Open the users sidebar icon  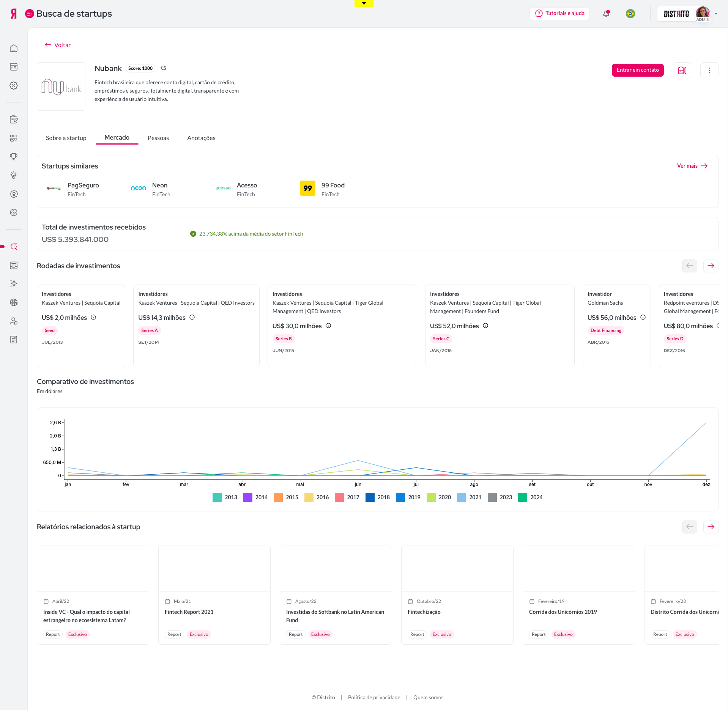tap(14, 321)
